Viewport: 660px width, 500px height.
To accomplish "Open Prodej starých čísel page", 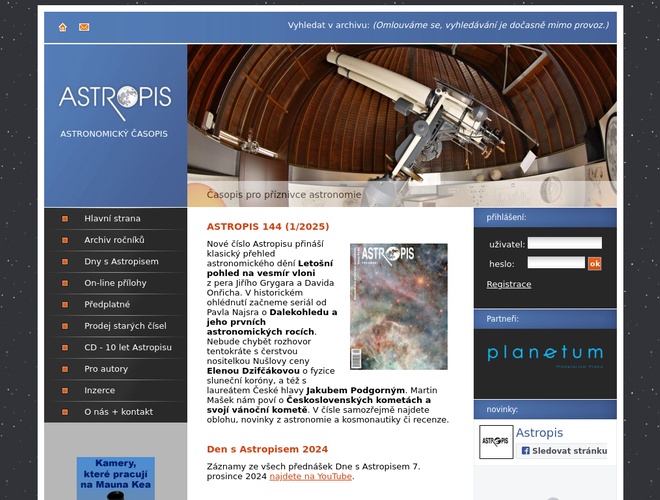I will tap(125, 326).
